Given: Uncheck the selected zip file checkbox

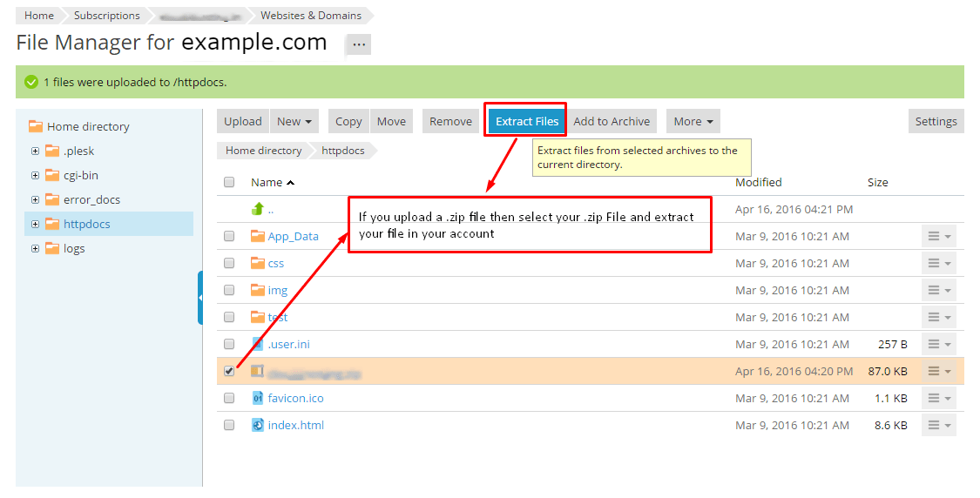Looking at the screenshot, I should (x=229, y=371).
